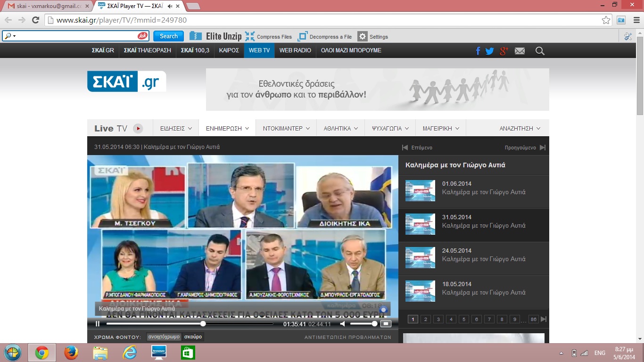
Task: Open the Twitter icon in header
Action: tap(490, 51)
